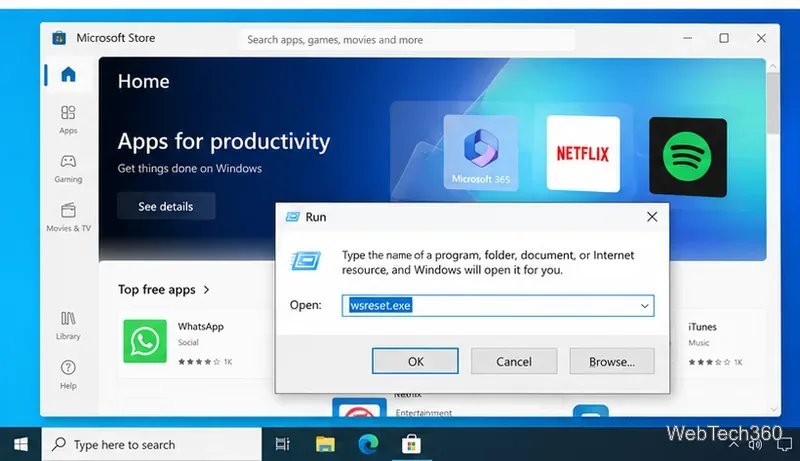Click the Store search apps field
The image size is (800, 461).
click(406, 40)
